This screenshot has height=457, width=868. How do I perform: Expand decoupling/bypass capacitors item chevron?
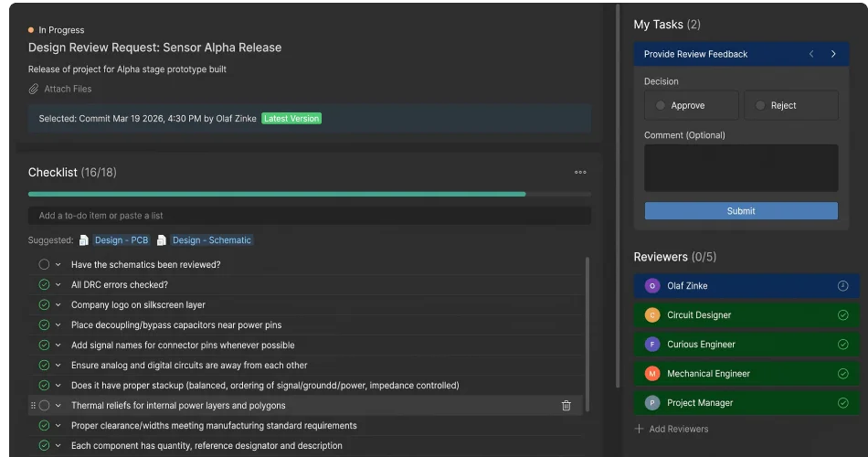click(58, 325)
